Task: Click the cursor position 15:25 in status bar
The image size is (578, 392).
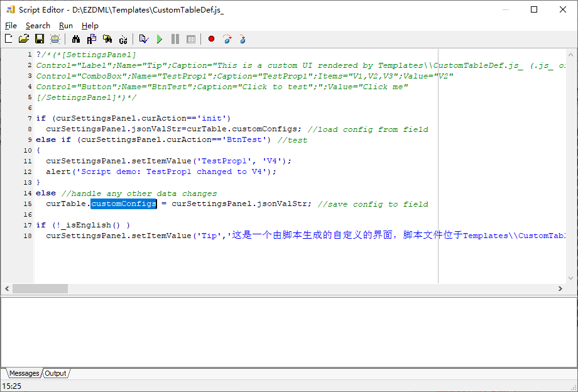Action: pyautogui.click(x=11, y=386)
